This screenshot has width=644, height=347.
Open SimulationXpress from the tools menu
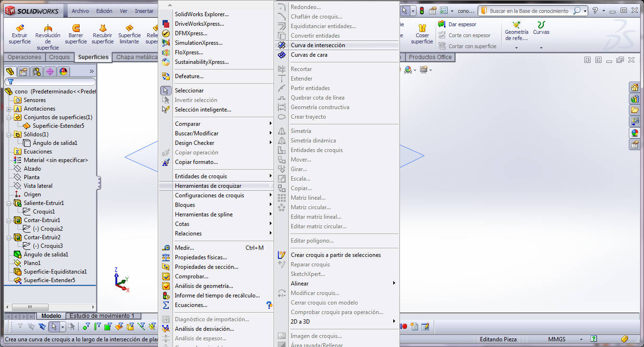pos(216,43)
